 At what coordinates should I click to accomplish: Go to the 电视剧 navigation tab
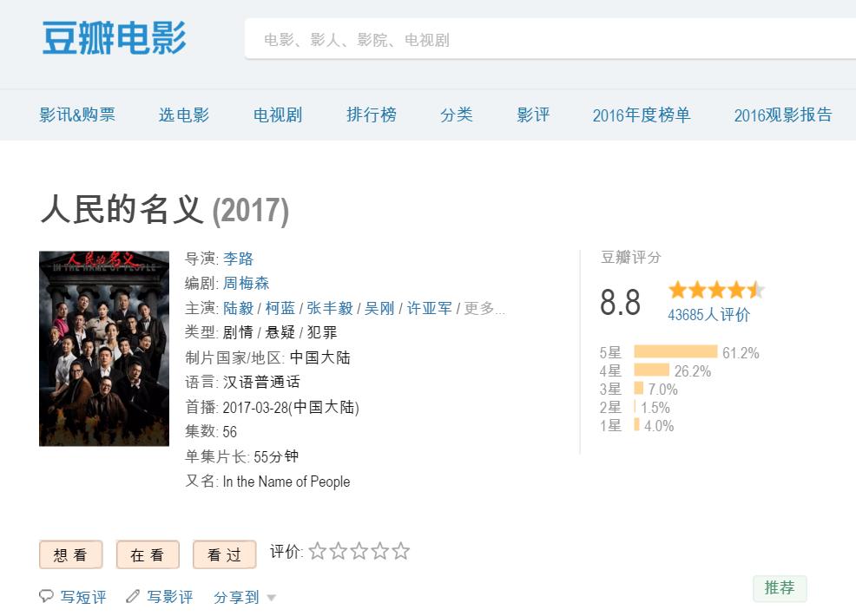(x=278, y=115)
